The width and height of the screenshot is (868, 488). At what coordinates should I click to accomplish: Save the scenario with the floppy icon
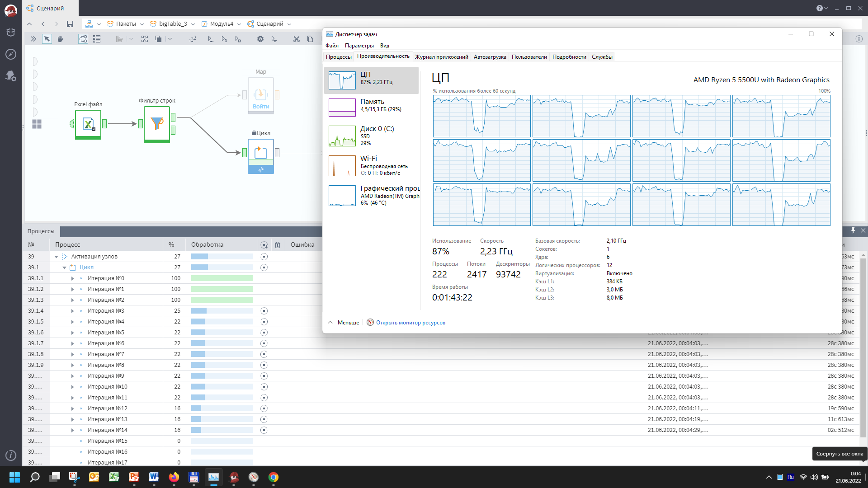pyautogui.click(x=70, y=24)
